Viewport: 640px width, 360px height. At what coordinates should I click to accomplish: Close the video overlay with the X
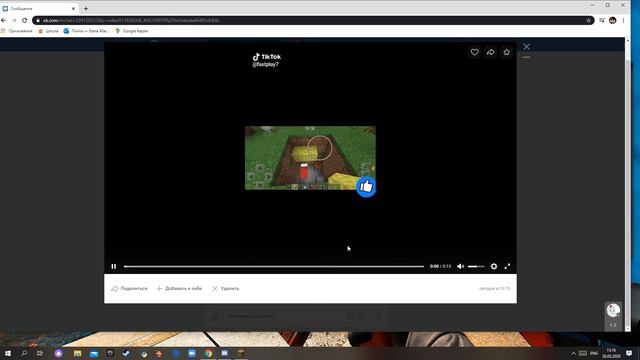(x=527, y=47)
